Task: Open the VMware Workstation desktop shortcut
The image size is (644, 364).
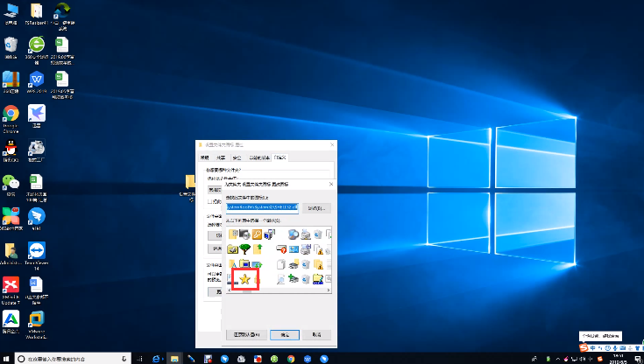Action: 38,320
